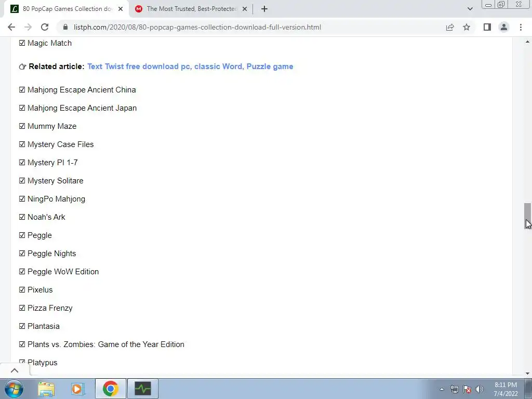The image size is (532, 399).
Task: Click checkbox next to Mahjong Escape Ancient Japan
Action: click(22, 108)
